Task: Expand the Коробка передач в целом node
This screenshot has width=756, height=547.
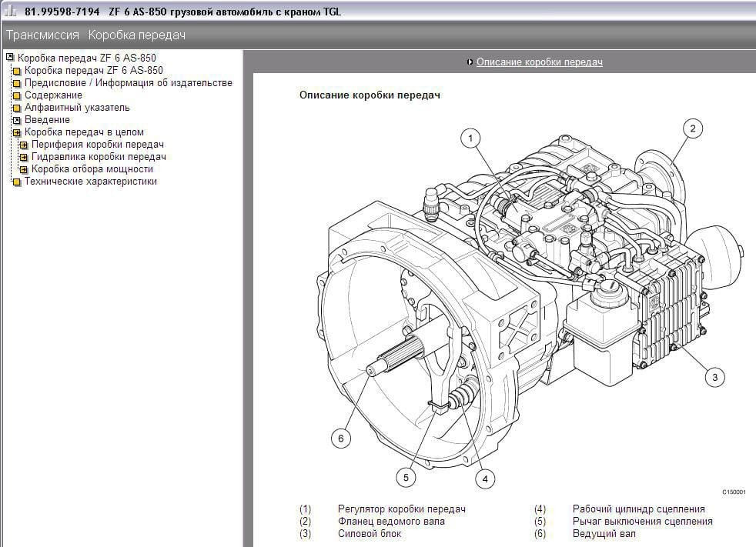Action: (x=17, y=132)
